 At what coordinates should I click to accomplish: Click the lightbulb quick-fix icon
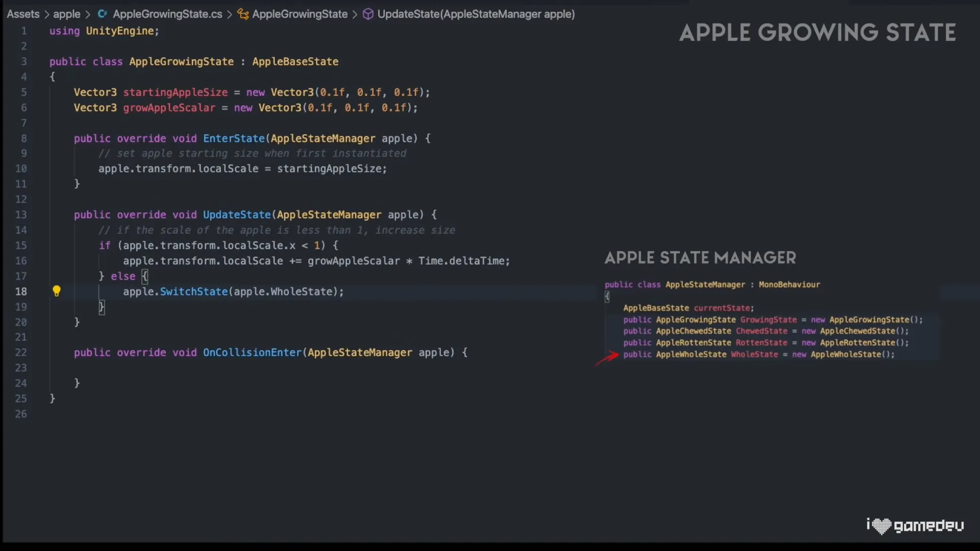57,291
